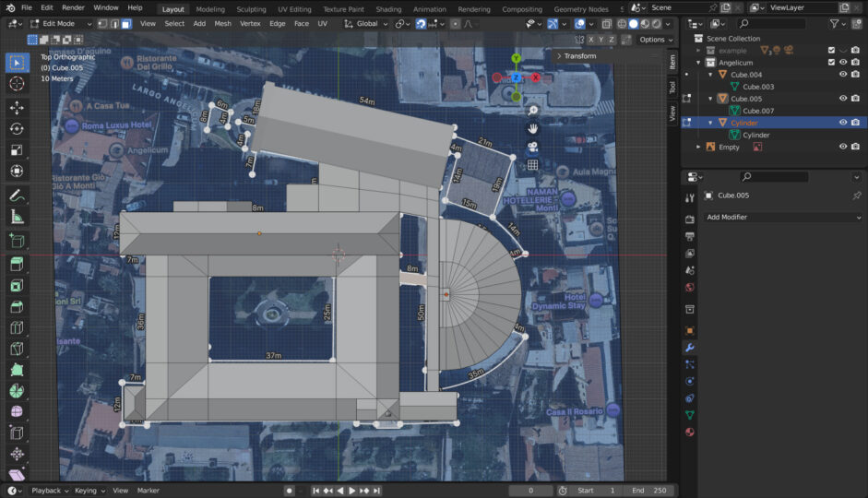Select the Annotate pencil tool
Screen dimensions: 868x498
tap(17, 196)
